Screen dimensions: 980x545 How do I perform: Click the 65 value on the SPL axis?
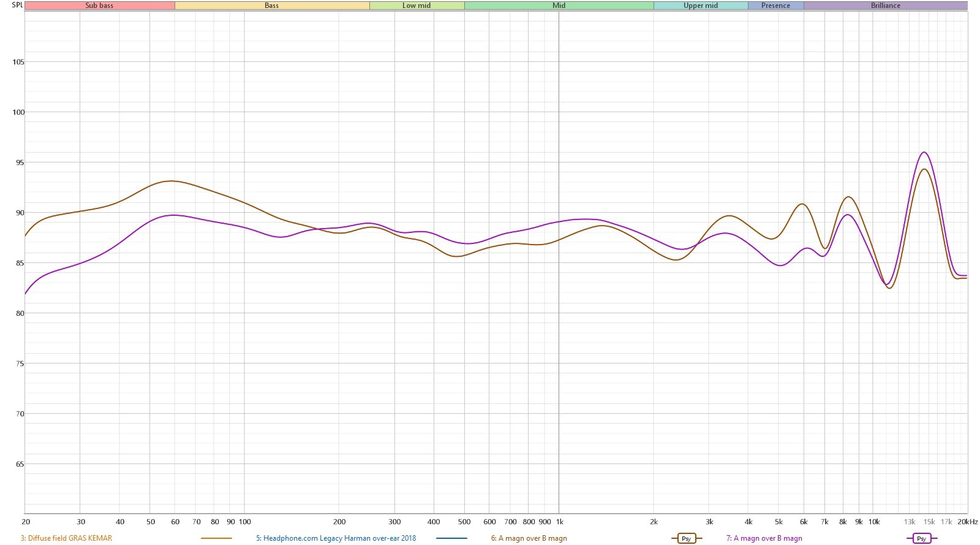pos(20,464)
